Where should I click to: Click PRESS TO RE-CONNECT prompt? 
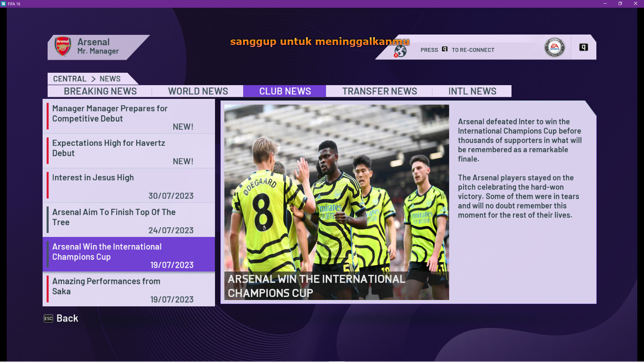pyautogui.click(x=457, y=50)
